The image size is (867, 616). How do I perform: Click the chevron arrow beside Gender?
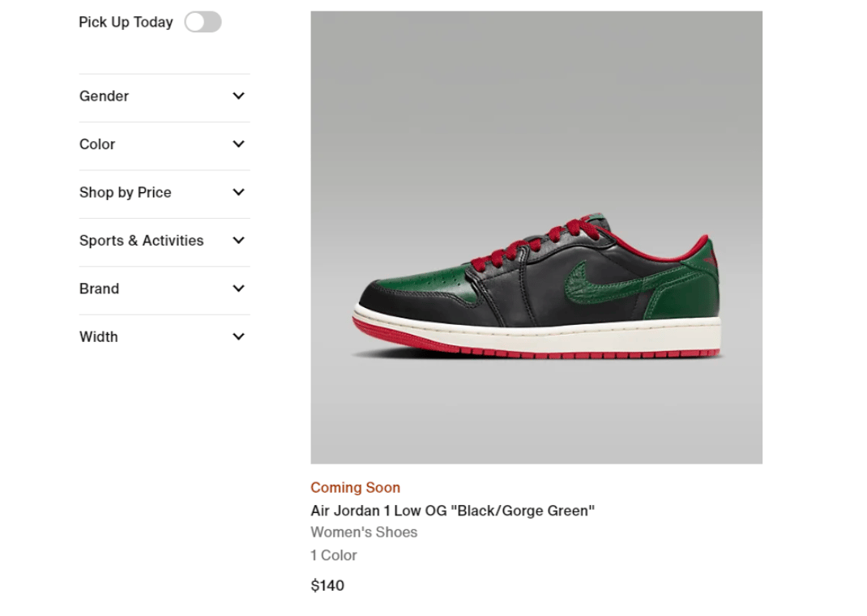point(238,96)
